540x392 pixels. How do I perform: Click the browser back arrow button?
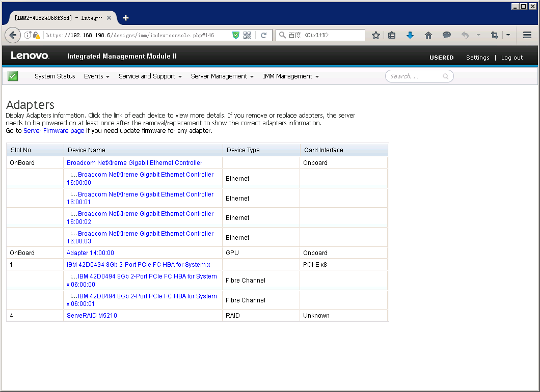[x=13, y=35]
